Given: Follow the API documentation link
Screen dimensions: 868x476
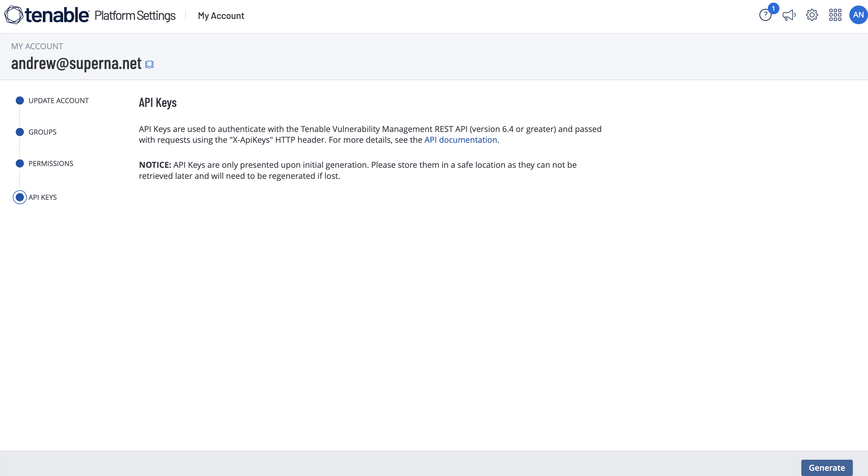Looking at the screenshot, I should [x=461, y=140].
